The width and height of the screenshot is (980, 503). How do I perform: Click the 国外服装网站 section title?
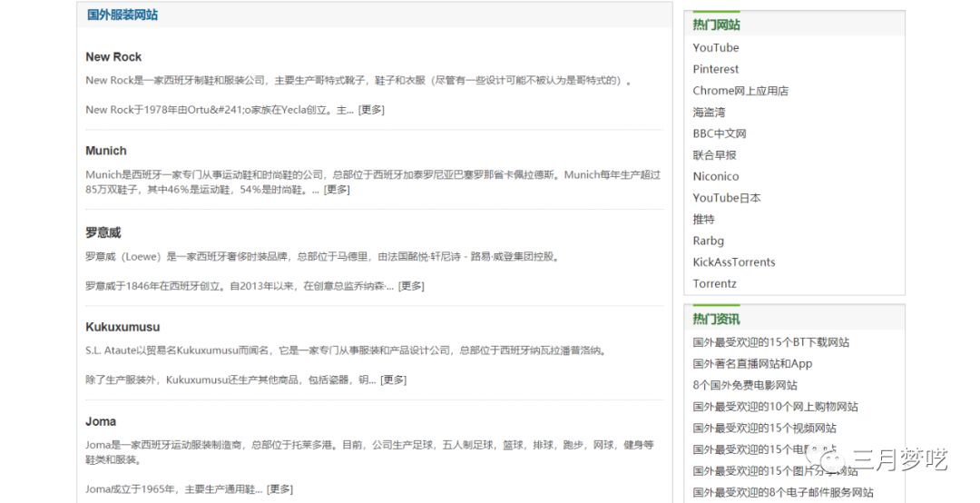click(122, 15)
